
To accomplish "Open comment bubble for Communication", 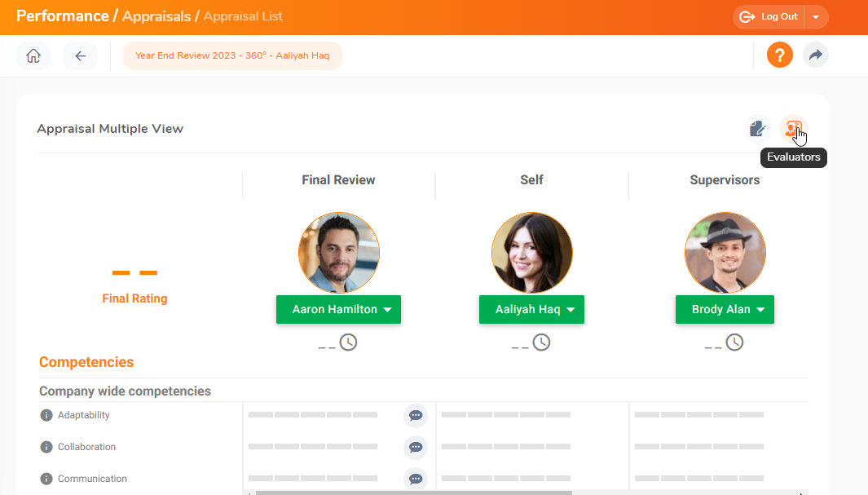I will pyautogui.click(x=416, y=479).
